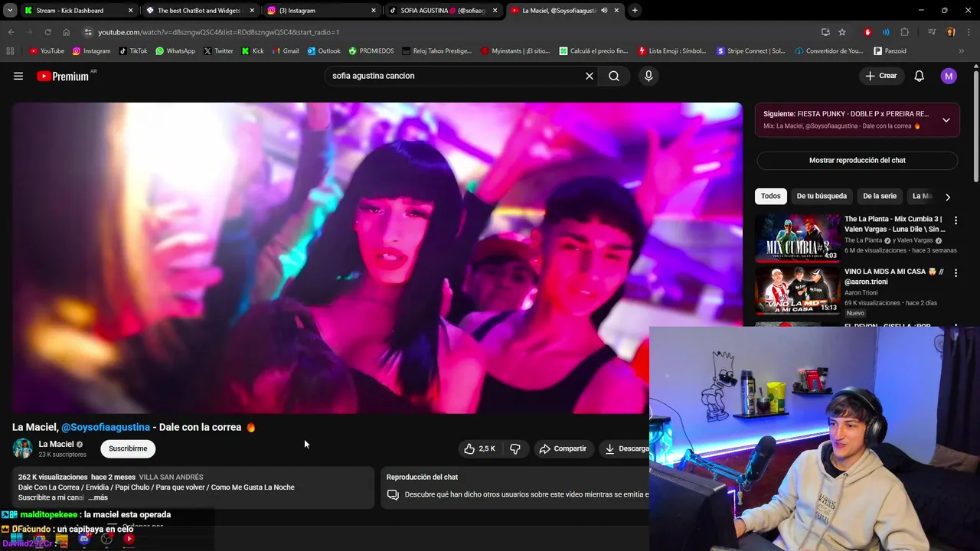The height and width of the screenshot is (551, 980).
Task: Expand the description with '...más'
Action: coord(98,497)
